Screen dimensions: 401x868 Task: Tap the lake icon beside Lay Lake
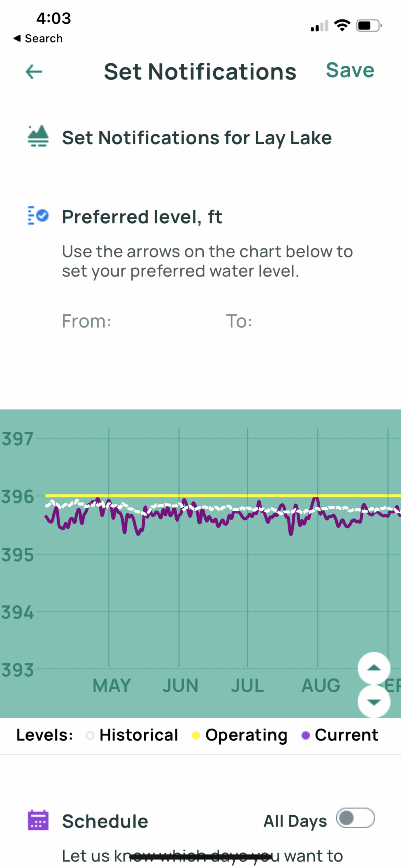click(38, 136)
